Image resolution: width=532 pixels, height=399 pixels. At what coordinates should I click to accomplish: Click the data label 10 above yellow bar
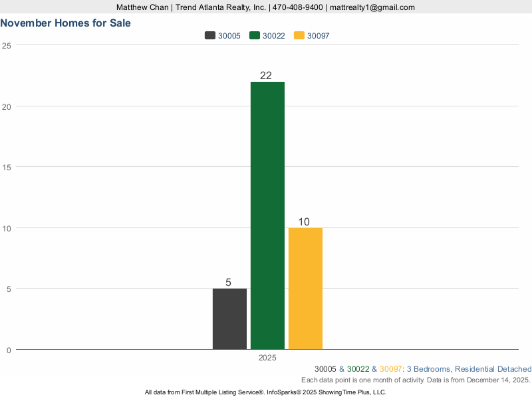tap(304, 222)
